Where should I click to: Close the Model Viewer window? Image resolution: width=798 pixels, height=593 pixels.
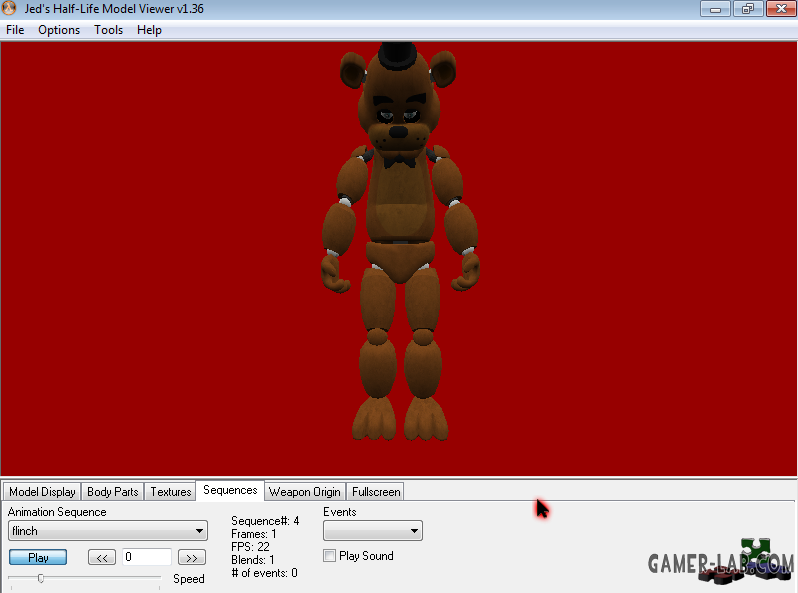tap(781, 9)
